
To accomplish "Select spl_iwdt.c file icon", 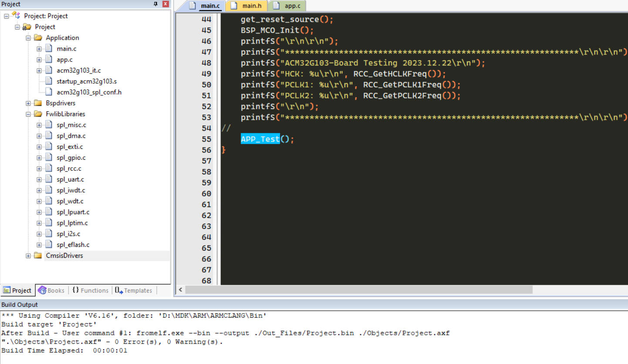I will click(x=49, y=190).
